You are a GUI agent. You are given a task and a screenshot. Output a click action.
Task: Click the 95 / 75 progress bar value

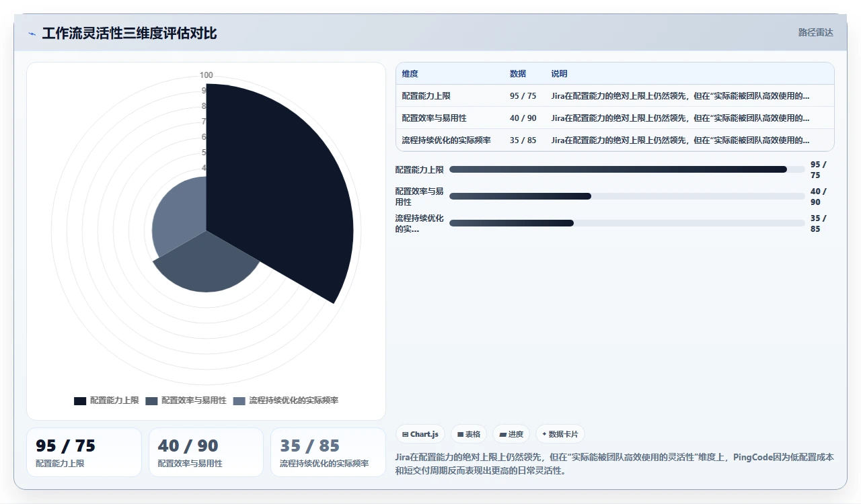(x=819, y=169)
